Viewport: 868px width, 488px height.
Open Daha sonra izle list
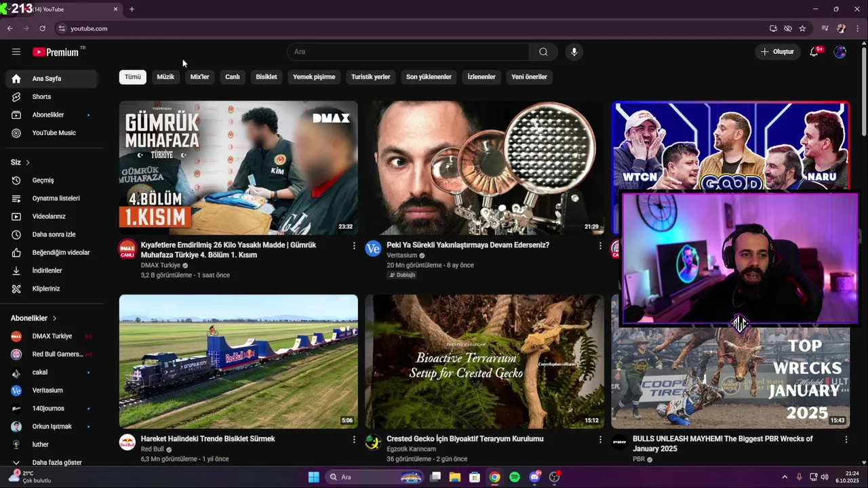52,235
